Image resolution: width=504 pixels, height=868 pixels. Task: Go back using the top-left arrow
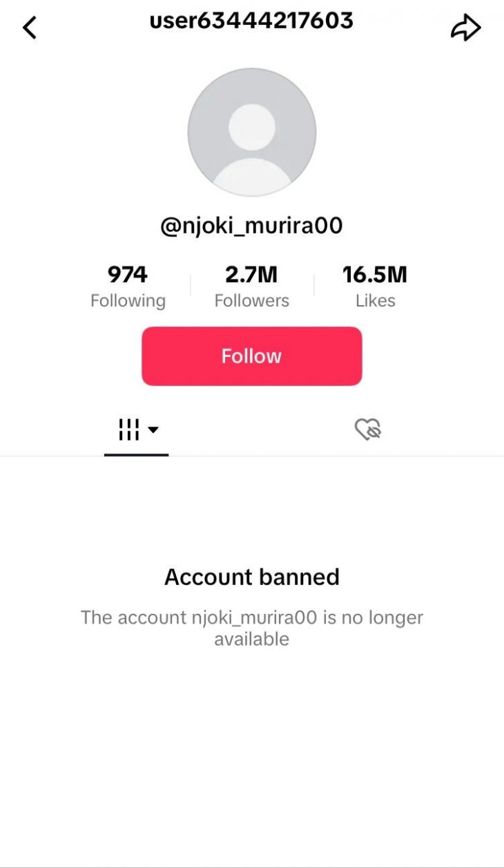tap(29, 28)
